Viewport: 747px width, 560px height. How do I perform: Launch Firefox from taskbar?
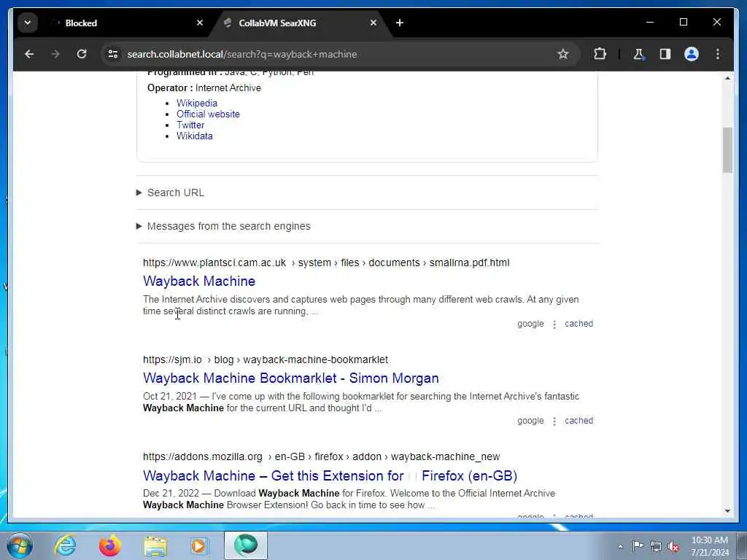click(x=110, y=545)
